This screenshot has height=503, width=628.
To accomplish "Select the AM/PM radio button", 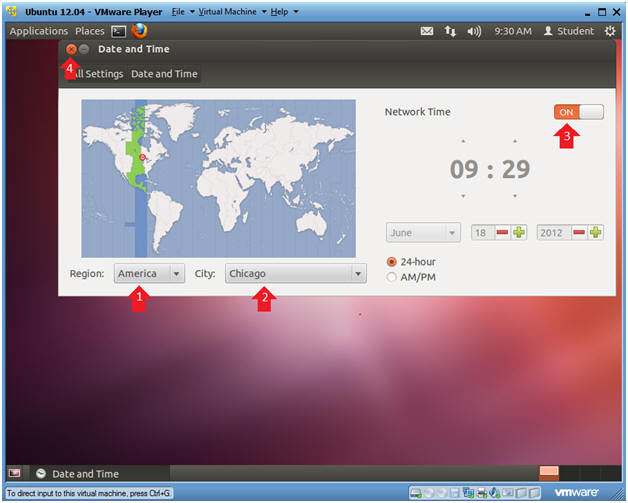I will pos(392,277).
